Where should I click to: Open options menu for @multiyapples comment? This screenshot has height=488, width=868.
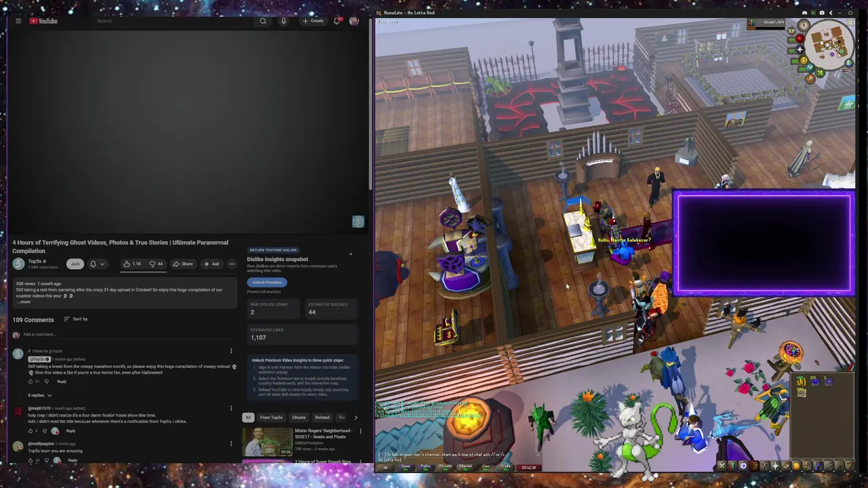[x=231, y=444]
